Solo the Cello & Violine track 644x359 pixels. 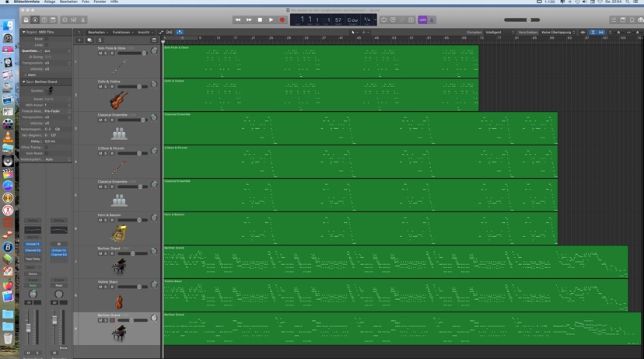point(106,86)
